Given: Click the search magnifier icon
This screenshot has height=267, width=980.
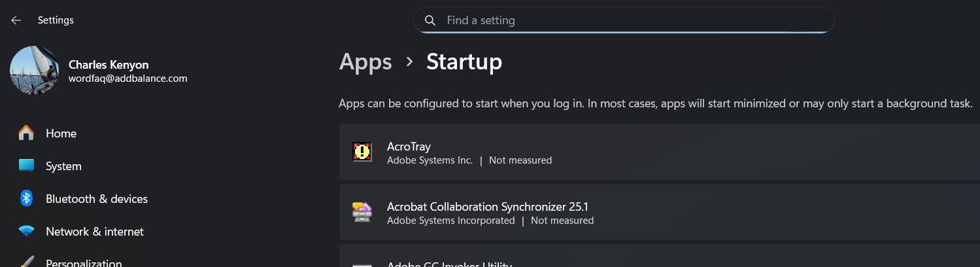Looking at the screenshot, I should pos(430,20).
